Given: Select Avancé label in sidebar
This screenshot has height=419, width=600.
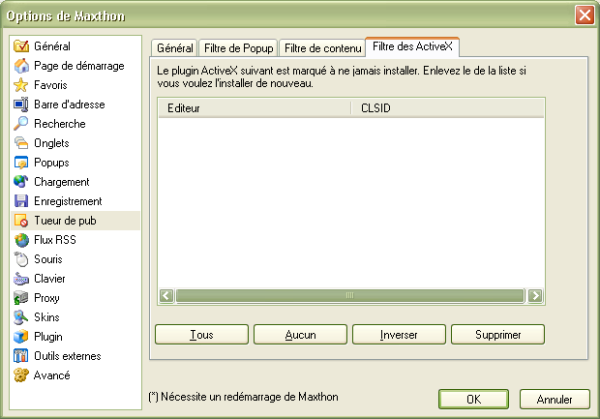Looking at the screenshot, I should click(52, 375).
